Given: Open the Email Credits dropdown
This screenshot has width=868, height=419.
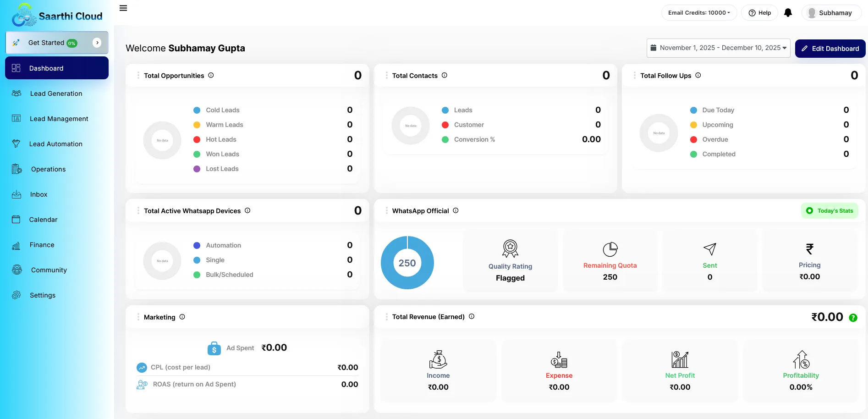Looking at the screenshot, I should [699, 13].
